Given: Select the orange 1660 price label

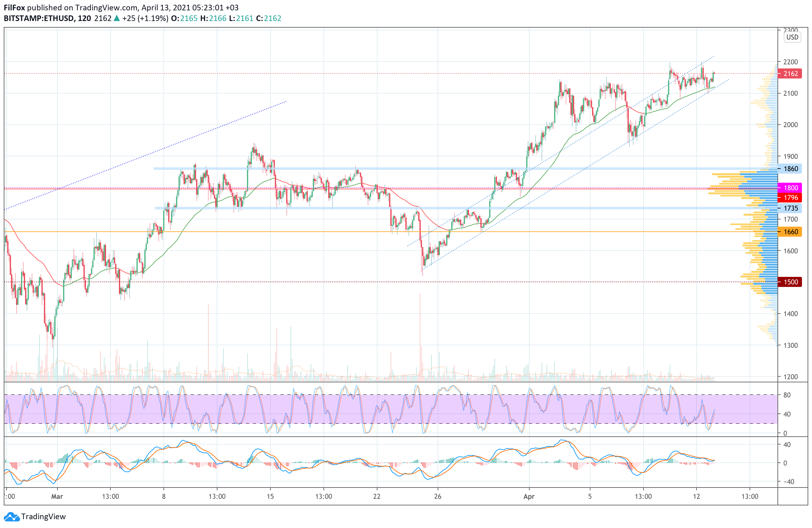Looking at the screenshot, I should click(790, 232).
